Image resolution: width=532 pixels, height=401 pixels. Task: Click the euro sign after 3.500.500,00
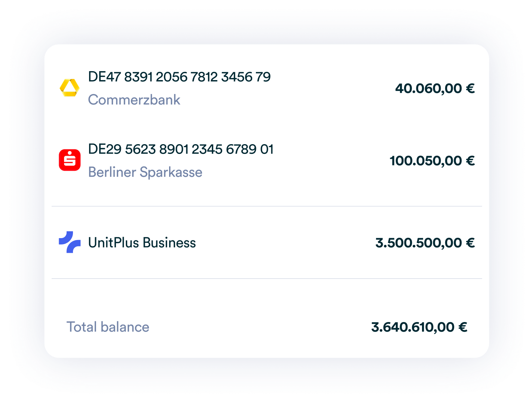pyautogui.click(x=470, y=243)
